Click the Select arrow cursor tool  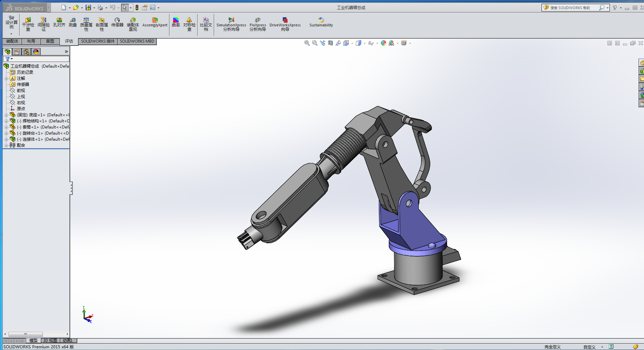(x=124, y=7)
